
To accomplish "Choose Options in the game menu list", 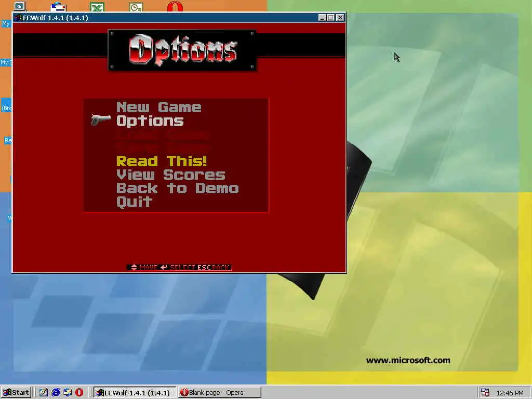I will click(150, 121).
